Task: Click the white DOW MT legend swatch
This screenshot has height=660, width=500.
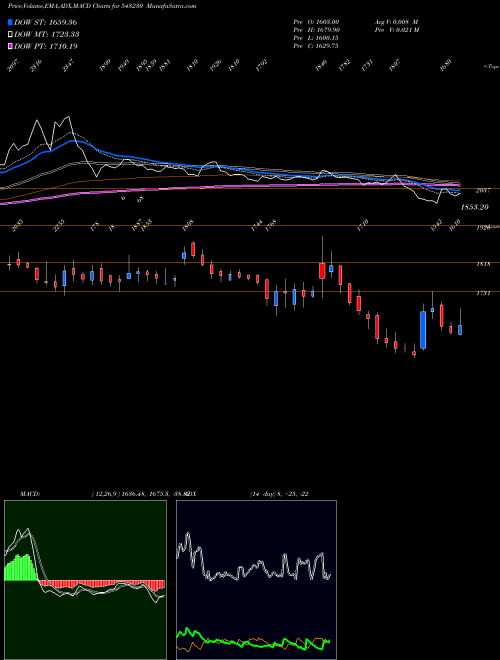Action: click(x=10, y=34)
